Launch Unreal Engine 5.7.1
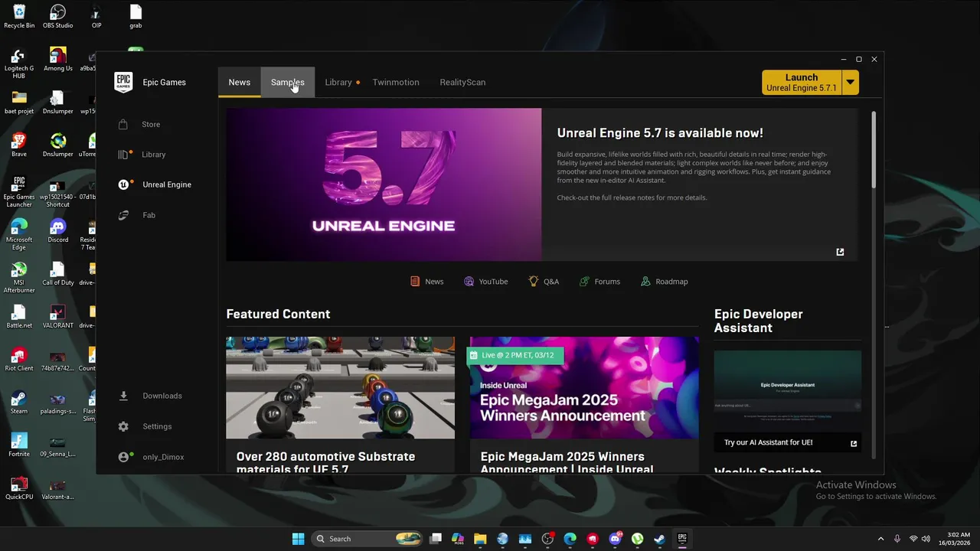Viewport: 980px width, 551px height. point(802,83)
